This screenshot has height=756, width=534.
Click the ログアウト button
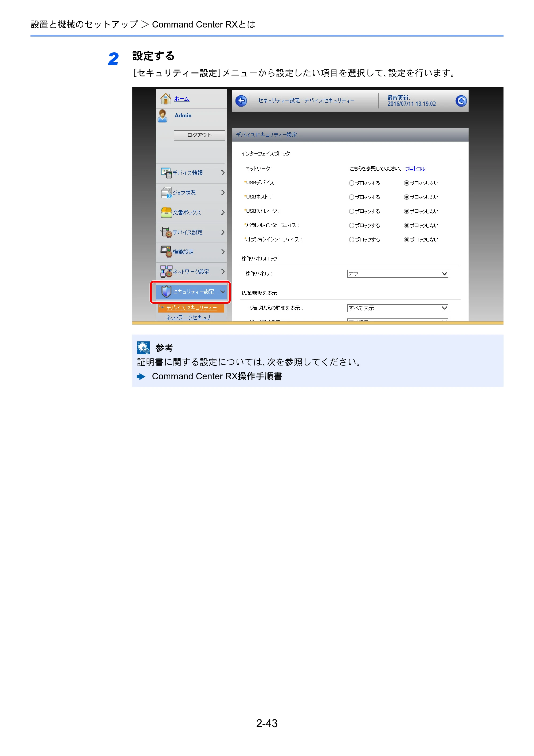199,135
